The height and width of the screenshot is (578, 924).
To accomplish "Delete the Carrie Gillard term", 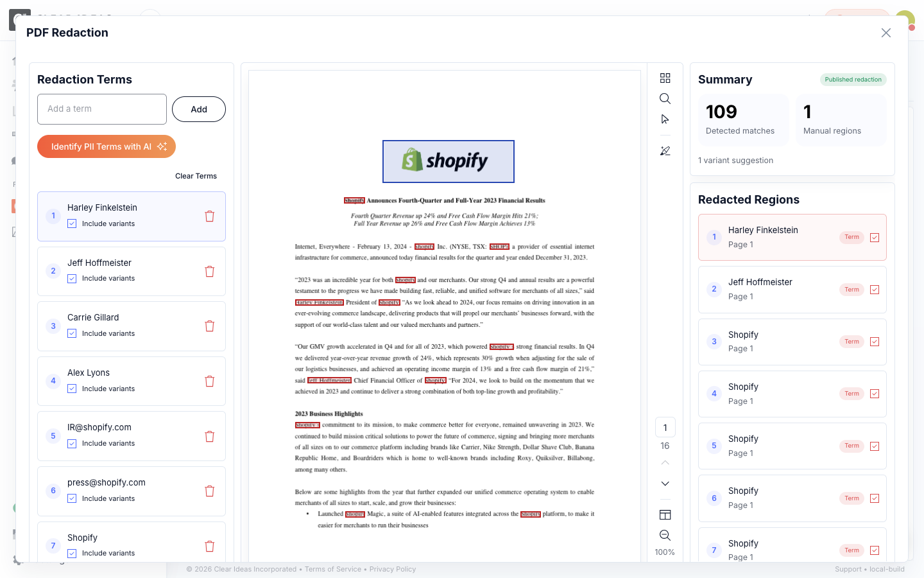I will tap(209, 326).
